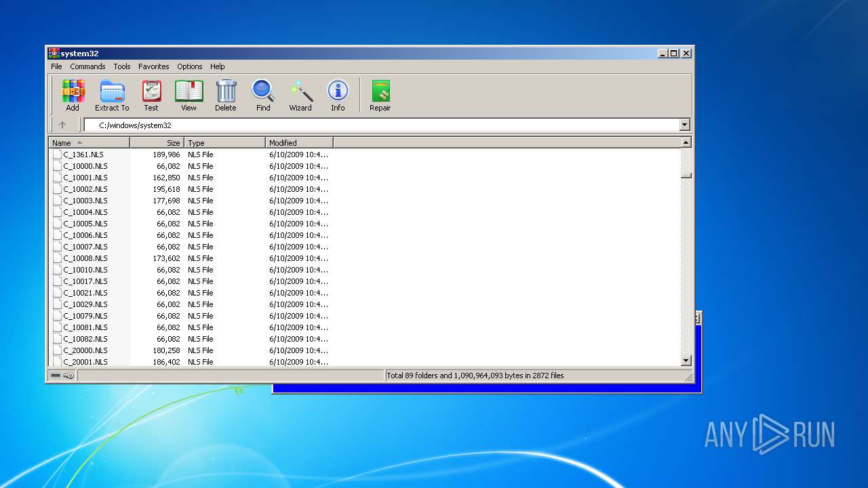Viewport: 868px width, 488px height.
Task: Click the file icon of C_1361.NLS
Action: 57,155
